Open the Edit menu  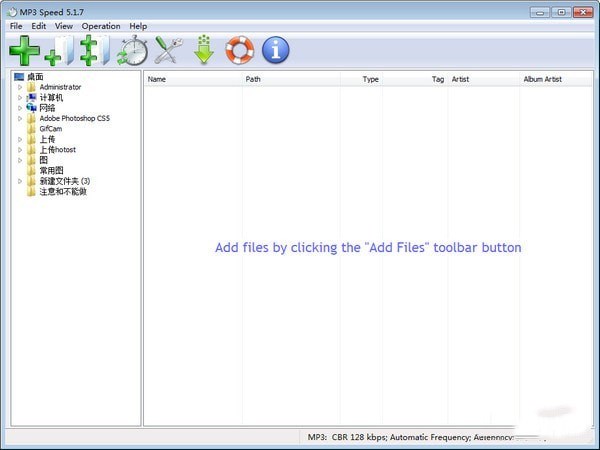(39, 26)
